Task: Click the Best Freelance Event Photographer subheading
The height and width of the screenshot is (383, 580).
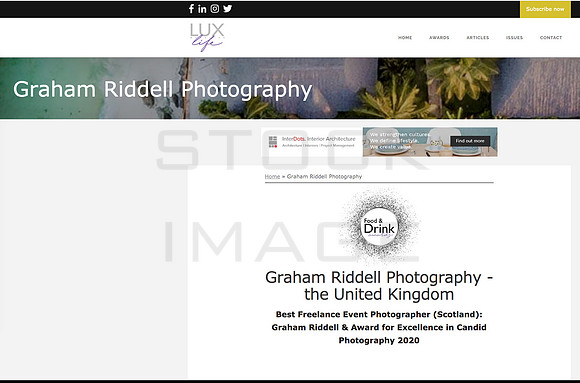Action: pos(379,327)
